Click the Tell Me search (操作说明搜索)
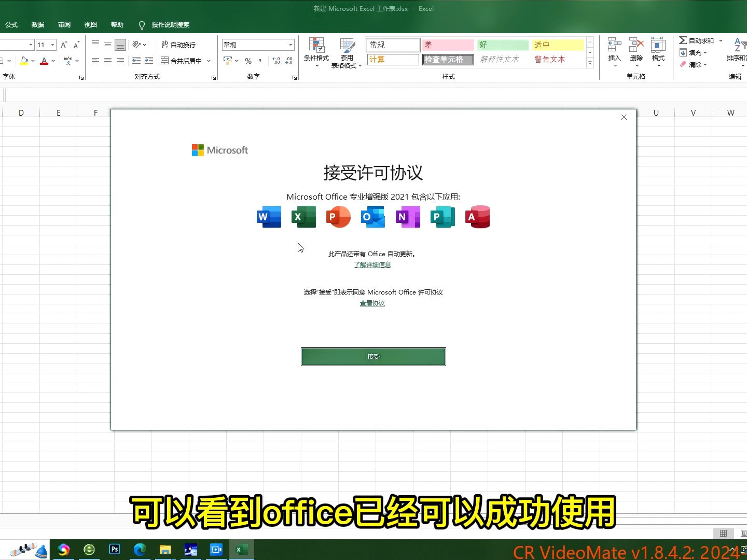Viewport: 747px width, 560px height. point(164,24)
